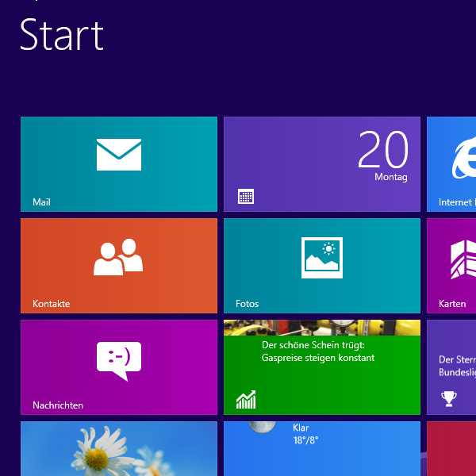
Task: Click the finance chart icon
Action: pos(246,400)
